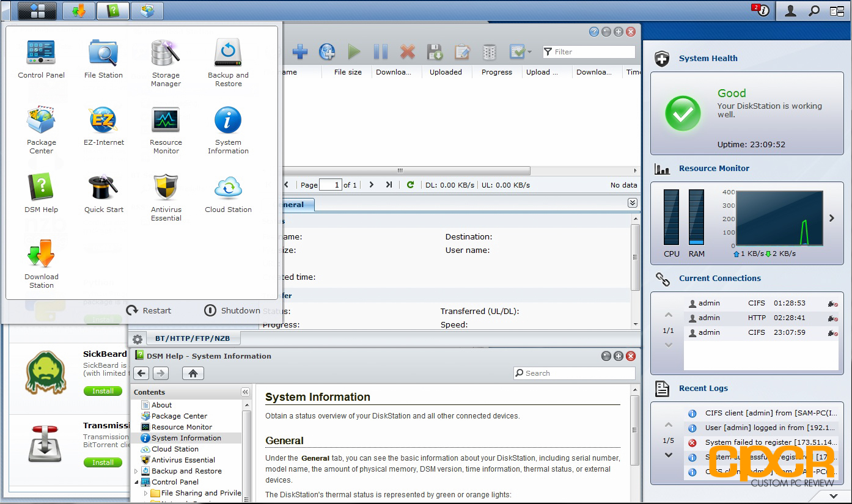852x504 pixels.
Task: Select the BT/HTTP/FTP/NZB tab
Action: click(193, 338)
